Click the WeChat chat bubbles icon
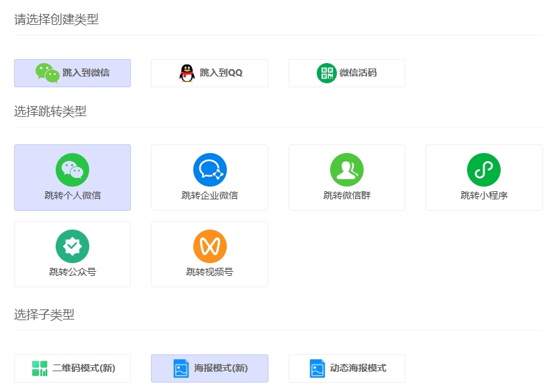This screenshot has width=555, height=392. 48,73
